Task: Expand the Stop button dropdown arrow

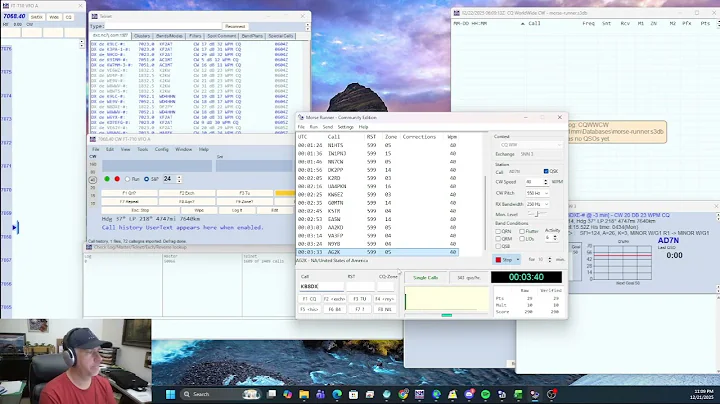Action: tap(518, 260)
